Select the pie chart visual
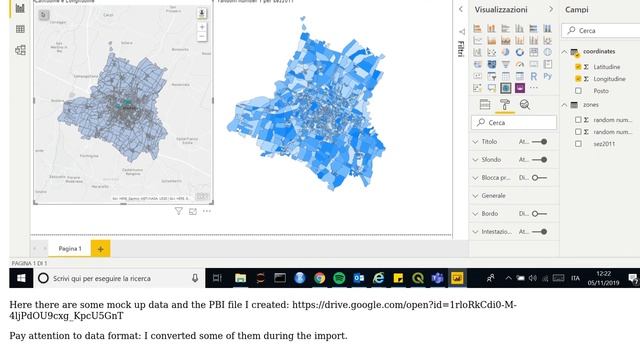 click(x=505, y=52)
